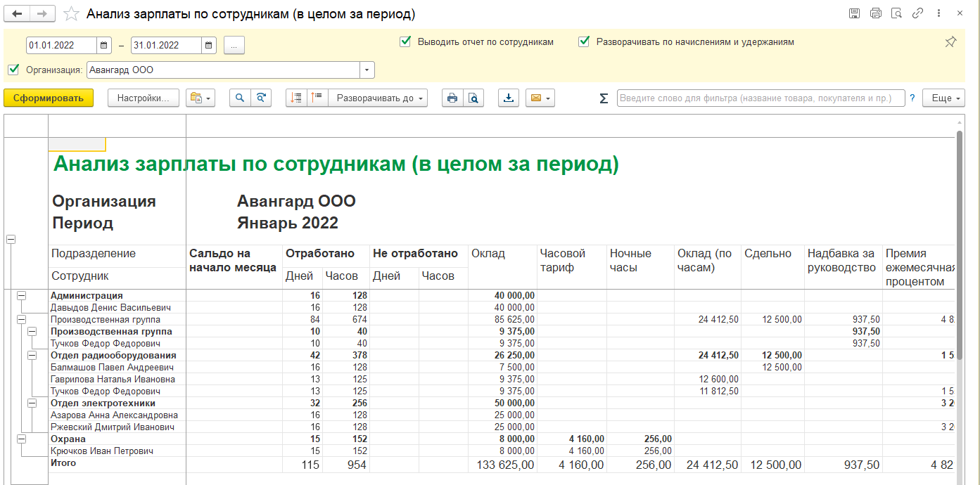Uncheck Выводить отчет по сотрудникам
The height and width of the screenshot is (485, 980).
click(x=405, y=41)
